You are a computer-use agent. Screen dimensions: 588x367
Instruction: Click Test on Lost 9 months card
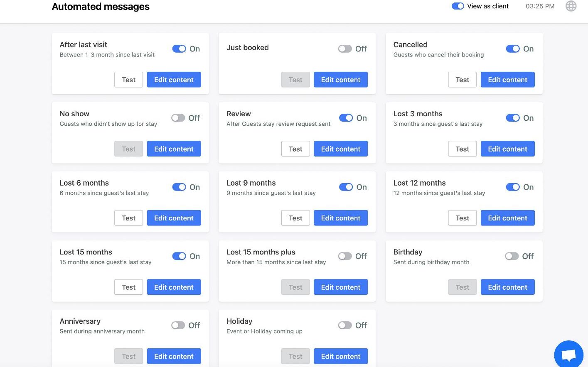[x=295, y=218]
